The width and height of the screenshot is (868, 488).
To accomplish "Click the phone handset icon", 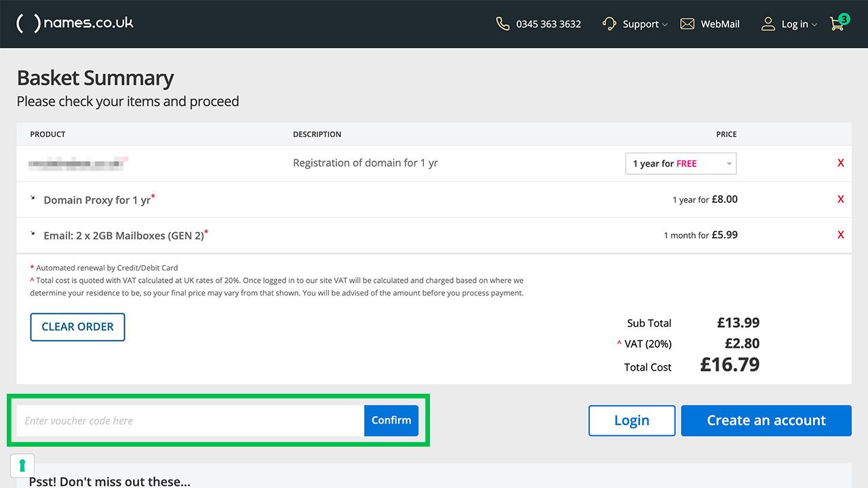I will [x=502, y=24].
